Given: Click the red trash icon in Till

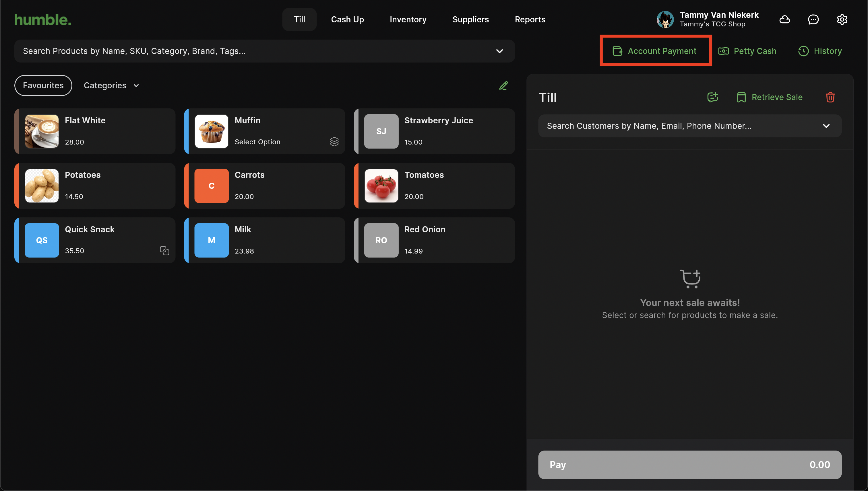Looking at the screenshot, I should tap(830, 97).
